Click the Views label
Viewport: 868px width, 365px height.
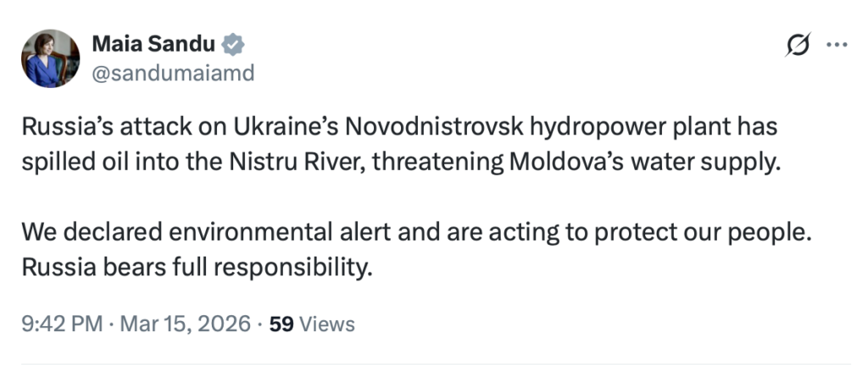coord(326,324)
